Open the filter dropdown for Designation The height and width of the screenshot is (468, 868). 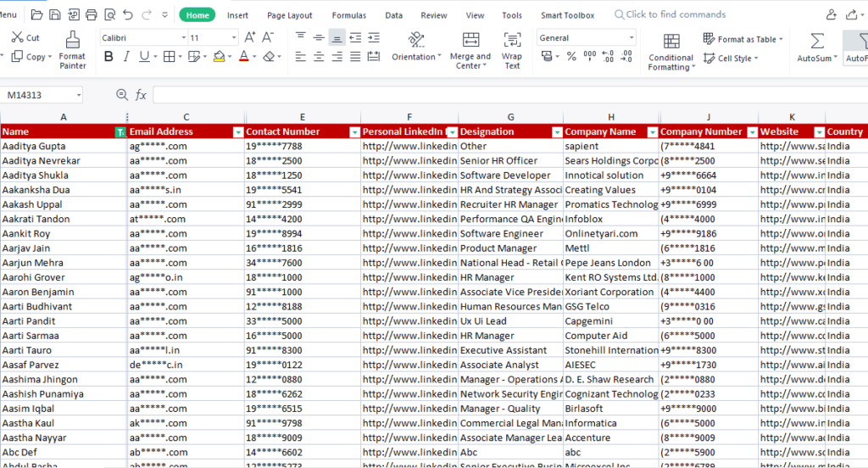(x=557, y=131)
